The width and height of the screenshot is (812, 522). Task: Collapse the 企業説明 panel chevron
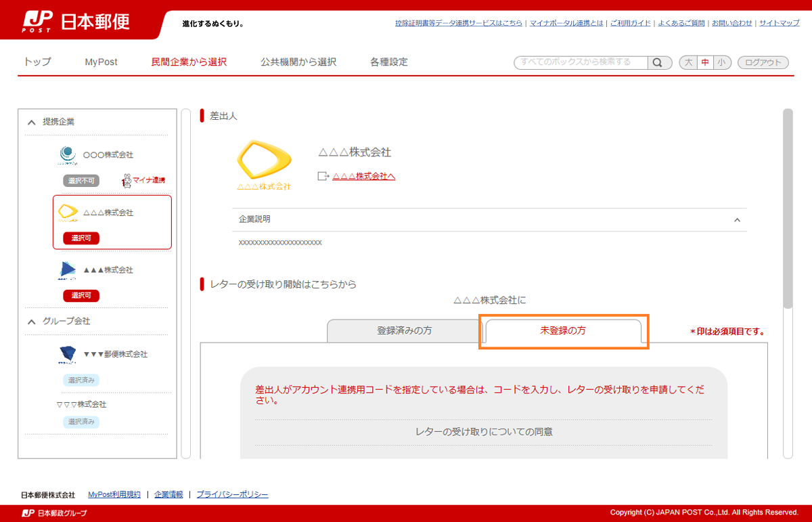click(737, 220)
